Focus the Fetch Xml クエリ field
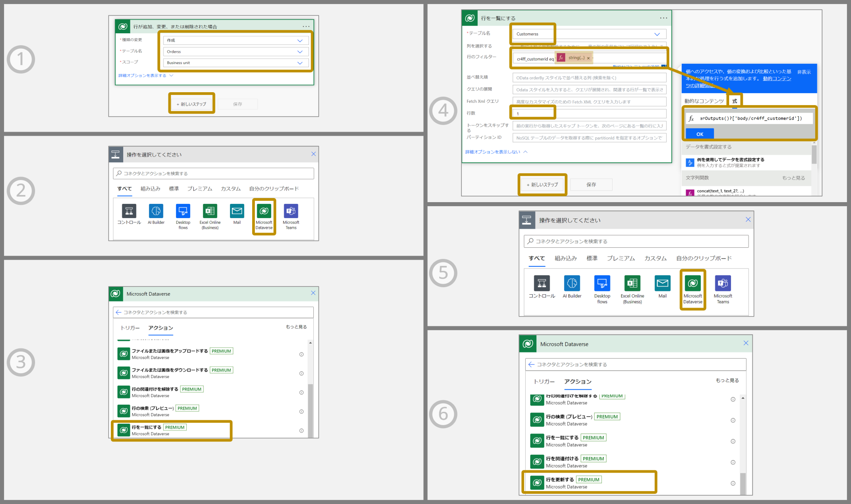This screenshot has height=504, width=851. [x=589, y=102]
